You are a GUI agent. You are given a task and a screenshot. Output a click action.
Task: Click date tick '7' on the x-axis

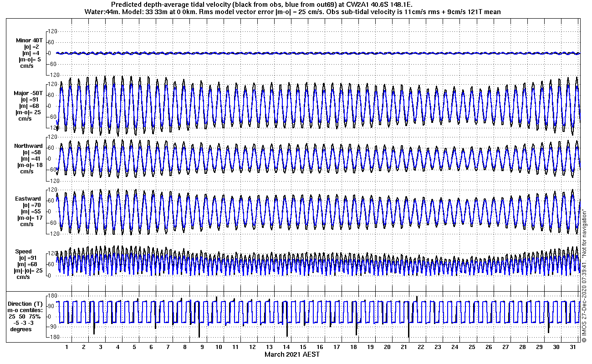[x=168, y=347]
